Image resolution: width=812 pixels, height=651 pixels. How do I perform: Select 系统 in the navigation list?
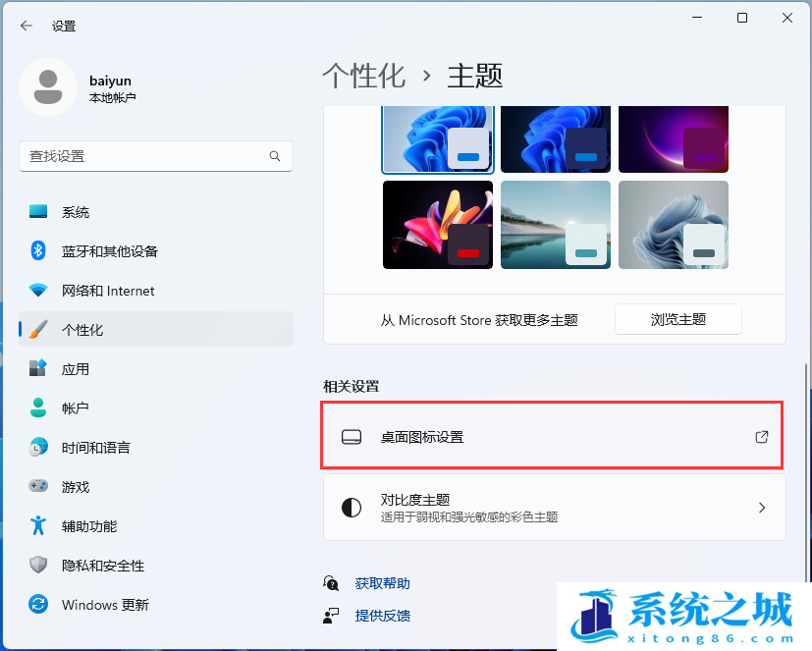coord(75,212)
